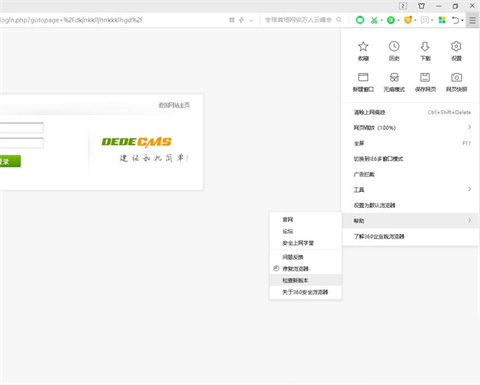This screenshot has width=480, height=385.
Task: Click the green scissors screenshot icon in toolbar
Action: [374, 20]
